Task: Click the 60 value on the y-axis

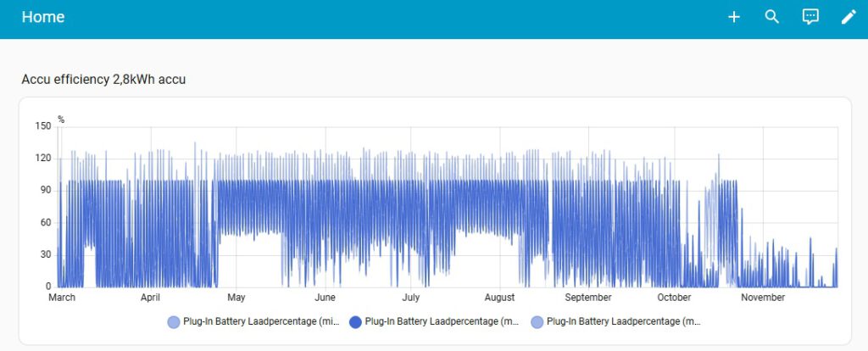Action: (x=45, y=223)
